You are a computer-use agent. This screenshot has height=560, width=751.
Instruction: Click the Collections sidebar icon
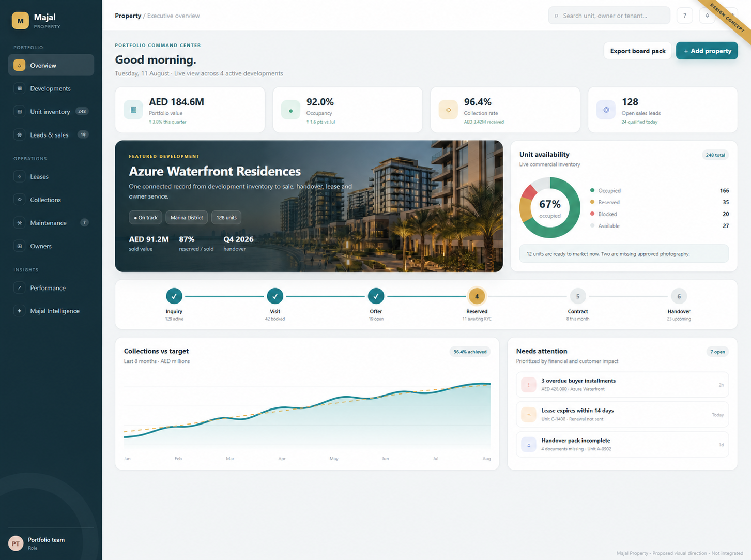pyautogui.click(x=19, y=200)
